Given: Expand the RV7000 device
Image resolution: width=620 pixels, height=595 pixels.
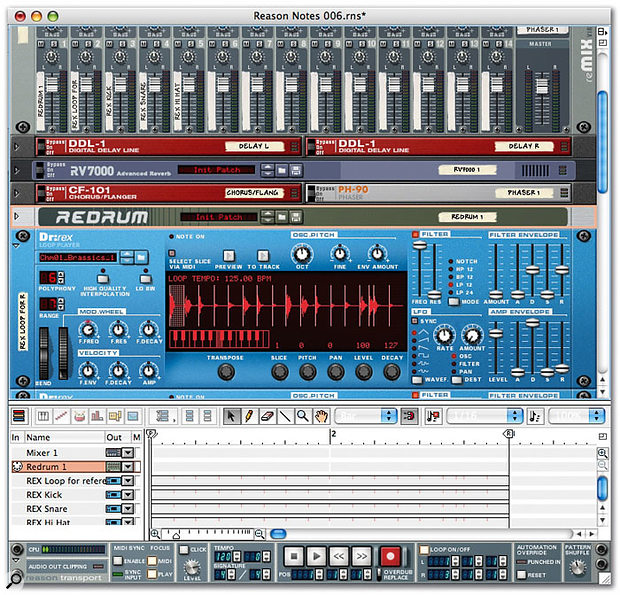Looking at the screenshot, I should click(x=17, y=170).
